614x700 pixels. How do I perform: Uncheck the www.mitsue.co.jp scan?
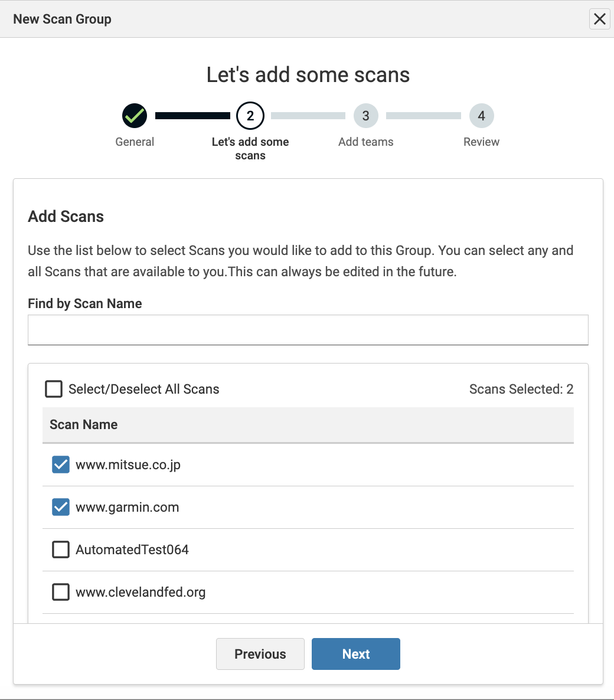click(x=61, y=465)
